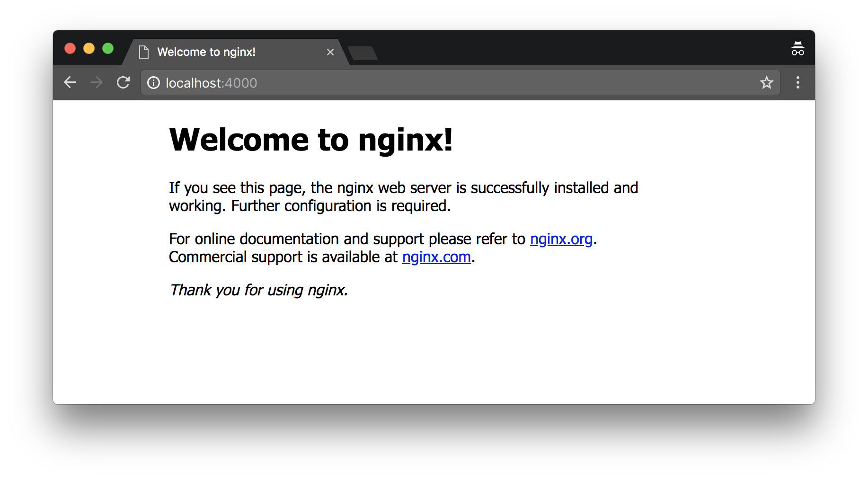Click the red close window button

[70, 48]
